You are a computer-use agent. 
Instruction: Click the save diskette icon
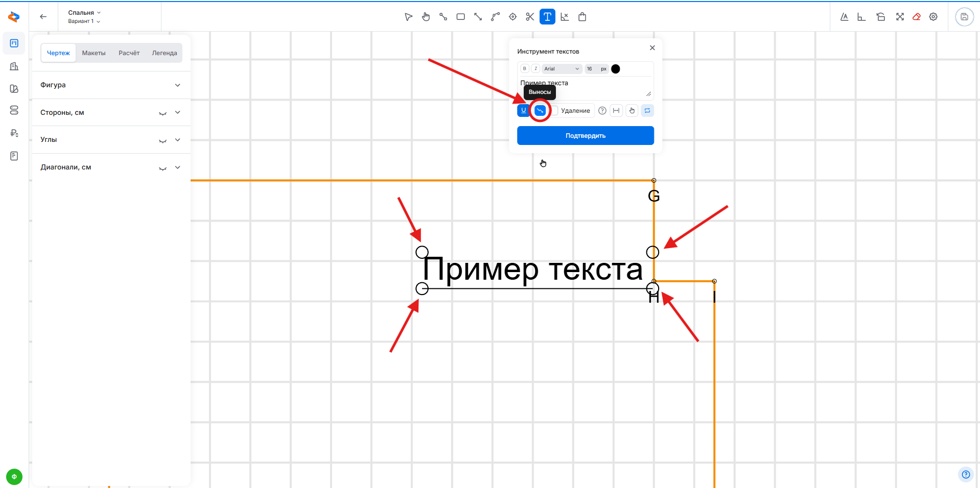964,17
